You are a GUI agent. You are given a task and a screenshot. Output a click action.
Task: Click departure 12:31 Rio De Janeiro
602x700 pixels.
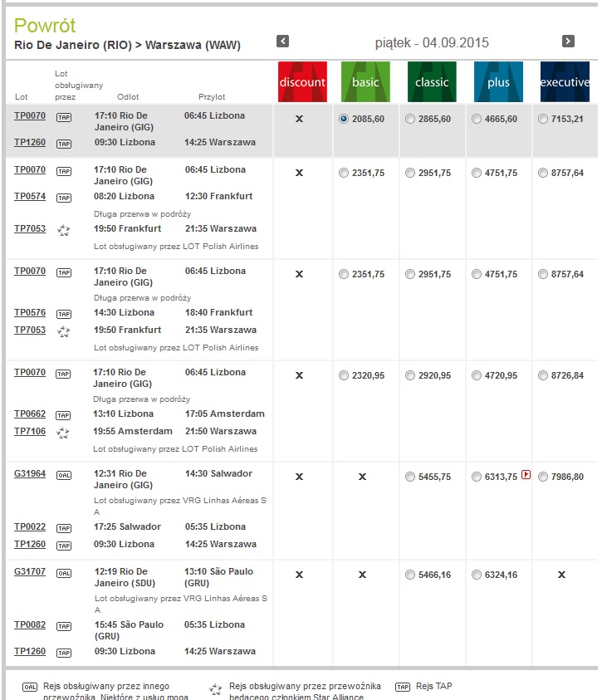click(125, 479)
